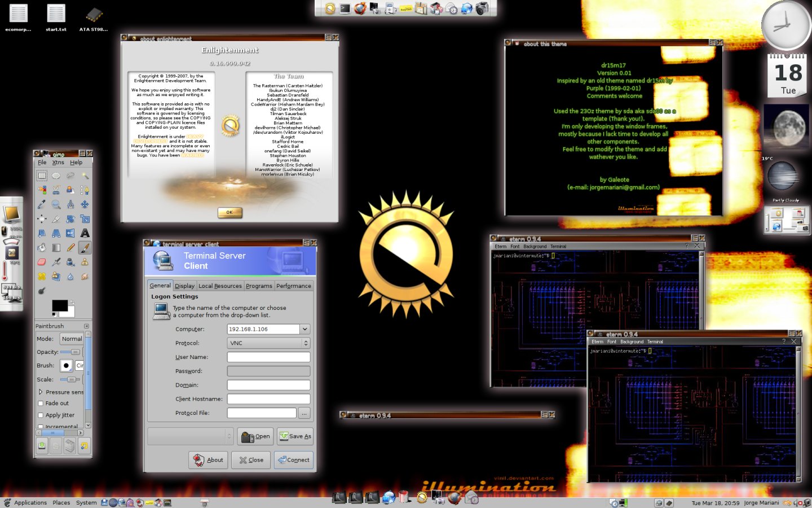Click the Connect button
This screenshot has height=508, width=812.
294,460
